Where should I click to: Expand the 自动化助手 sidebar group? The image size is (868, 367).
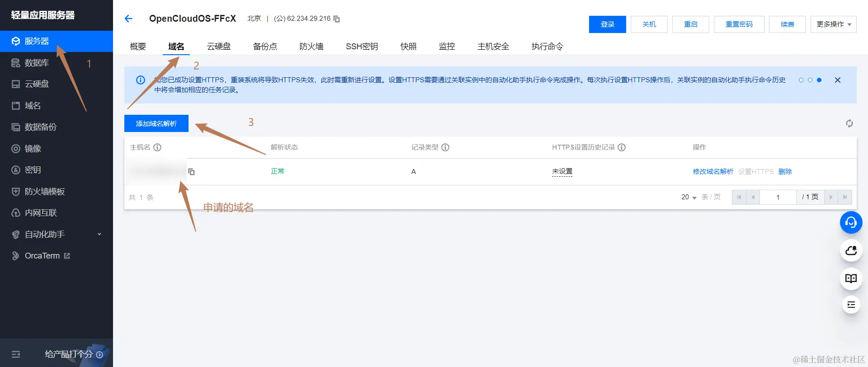[57, 235]
